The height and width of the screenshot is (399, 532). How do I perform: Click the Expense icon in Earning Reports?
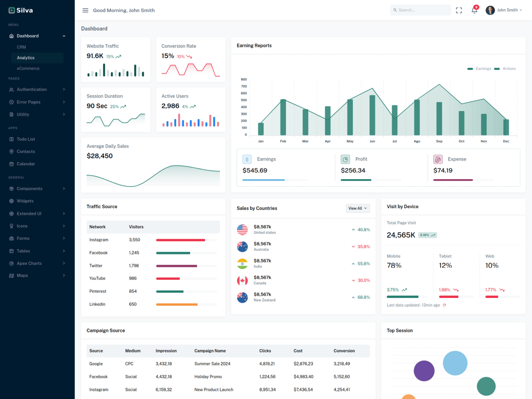tap(438, 159)
